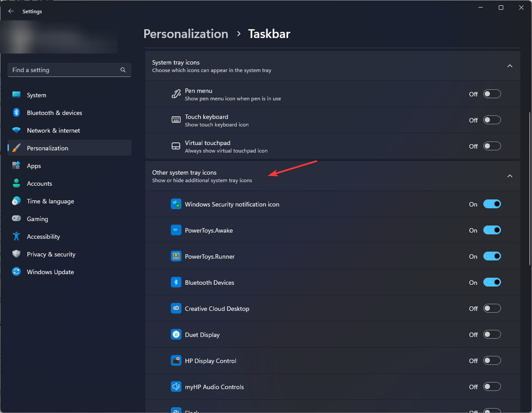Click the myHP Audio Controls icon
Screen dimensions: 532x413
[x=176, y=387]
